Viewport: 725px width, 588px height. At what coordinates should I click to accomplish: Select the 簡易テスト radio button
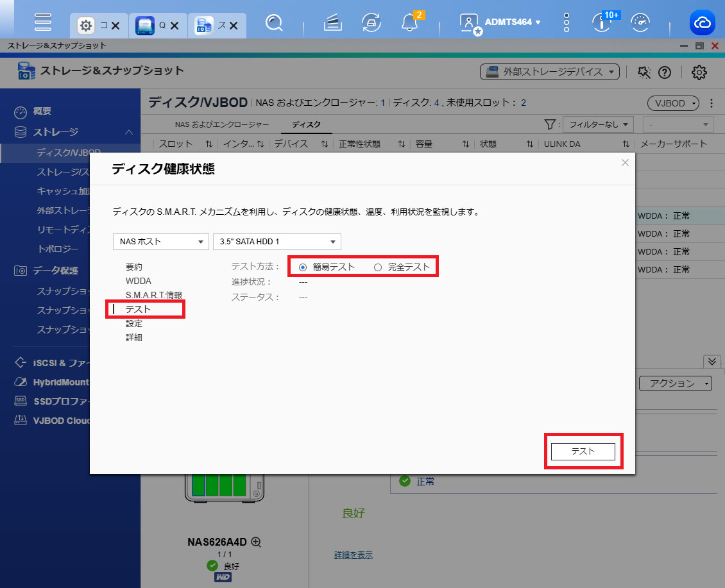point(303,267)
